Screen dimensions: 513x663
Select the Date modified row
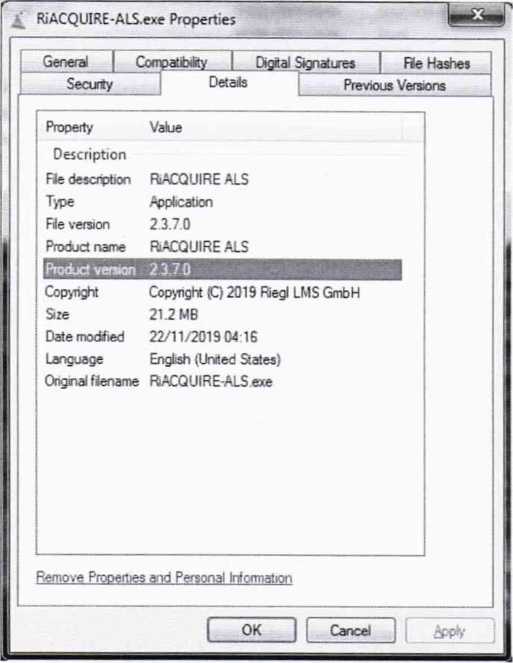[222, 337]
